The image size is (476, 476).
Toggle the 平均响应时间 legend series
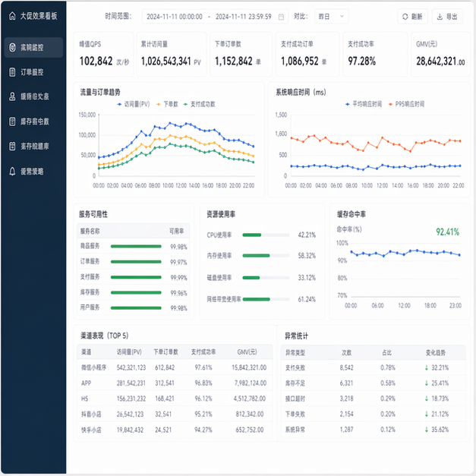click(x=364, y=104)
